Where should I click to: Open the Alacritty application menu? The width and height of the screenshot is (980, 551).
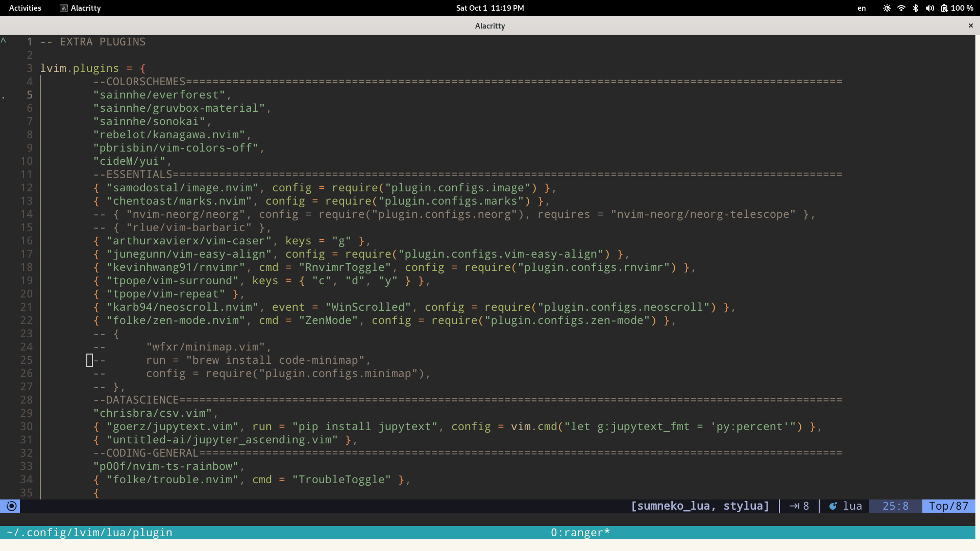tap(85, 8)
